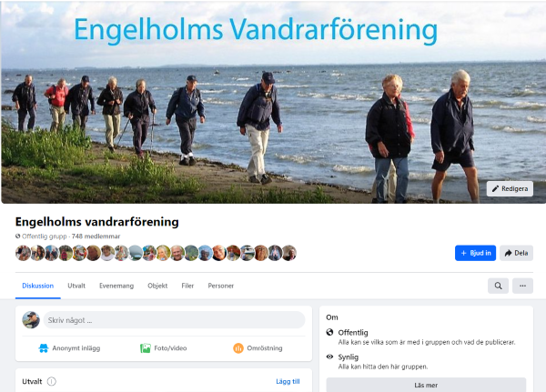Click the 748 medlemmar link
The width and height of the screenshot is (546, 392).
pyautogui.click(x=96, y=236)
